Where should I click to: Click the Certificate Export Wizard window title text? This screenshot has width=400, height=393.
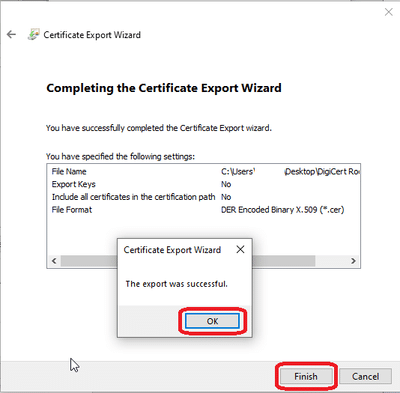coord(92,35)
